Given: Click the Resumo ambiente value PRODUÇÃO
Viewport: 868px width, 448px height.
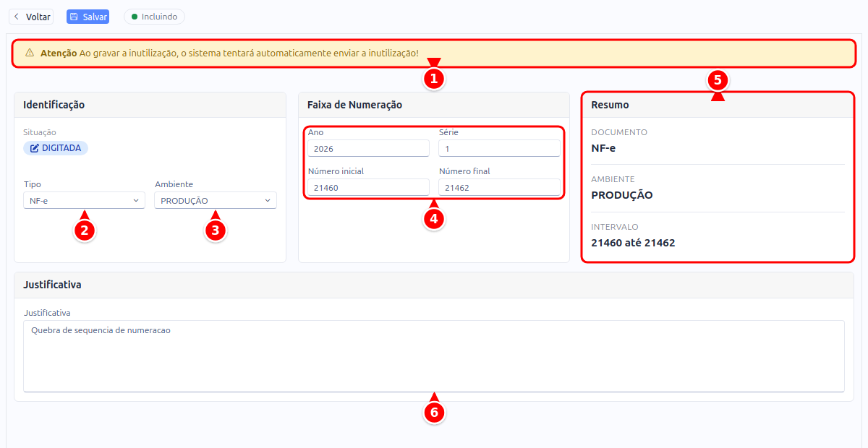Looking at the screenshot, I should coord(622,195).
